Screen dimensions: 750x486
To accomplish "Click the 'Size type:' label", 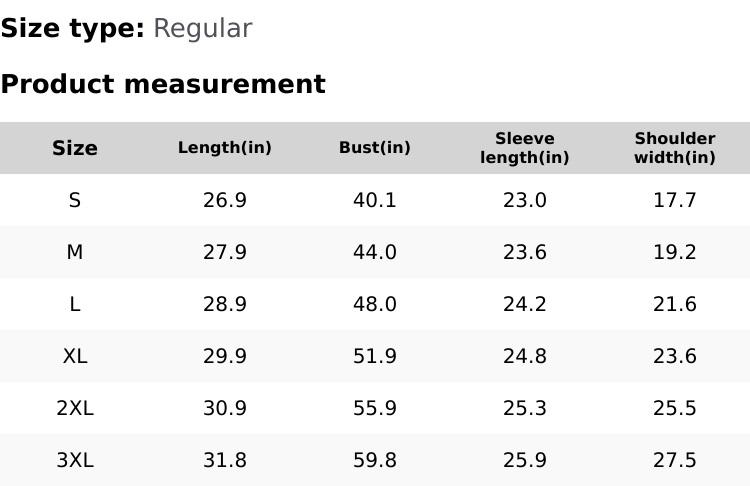I will (72, 28).
